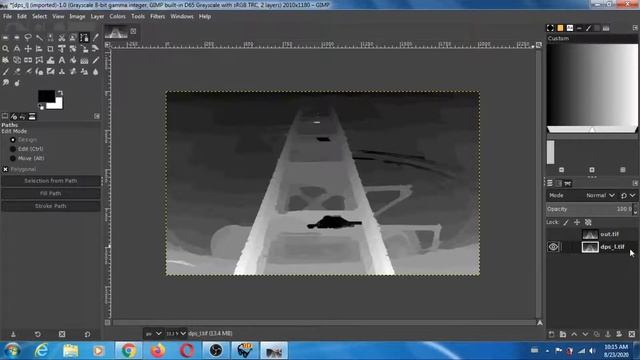Viewport: 640px width, 360px height.
Task: Open the Select menu
Action: click(x=40, y=17)
